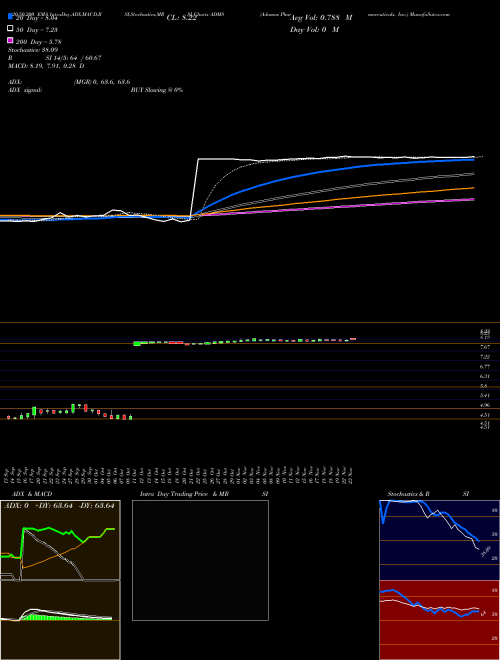Click the 4.96 price axis label
This screenshot has height=660, width=500.
(x=484, y=405)
